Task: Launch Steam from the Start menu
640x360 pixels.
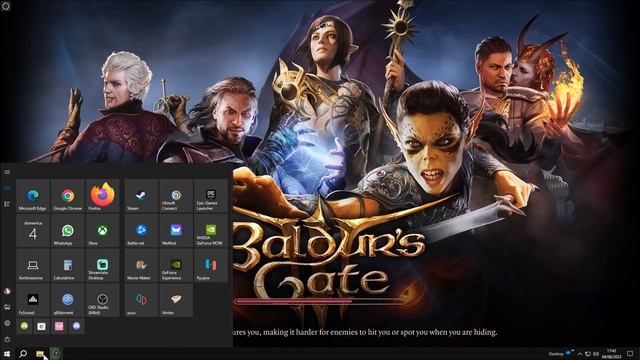Action: coord(141,196)
